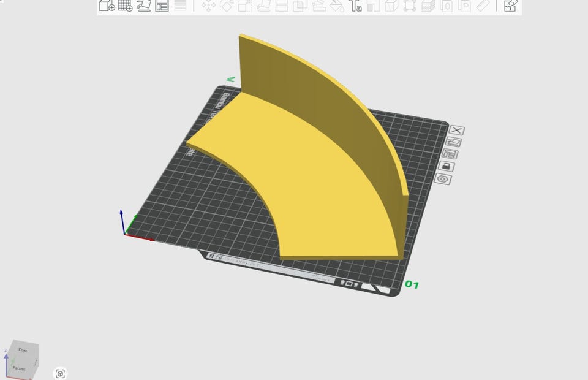This screenshot has width=588, height=380.
Task: Select the Cut tool icon
Action: tap(282, 6)
